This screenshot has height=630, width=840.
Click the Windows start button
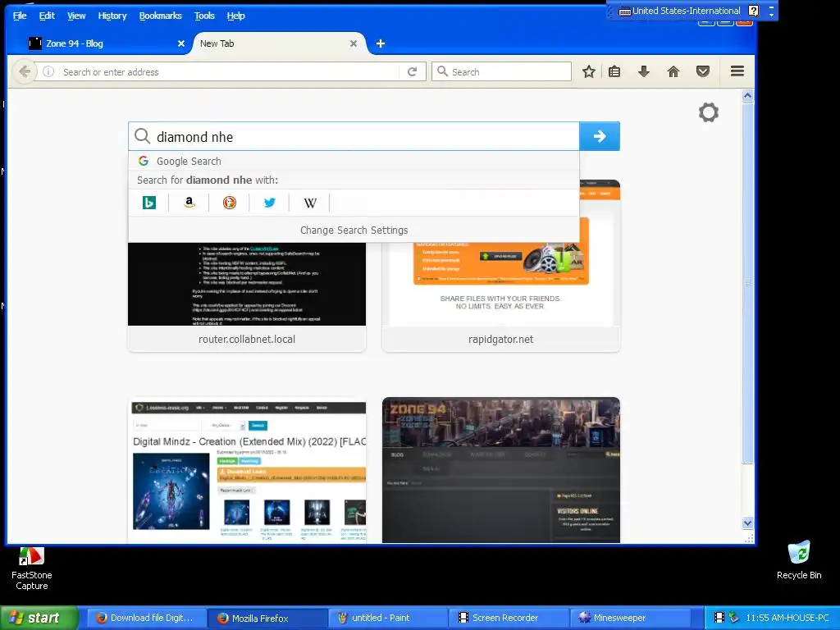click(x=39, y=618)
